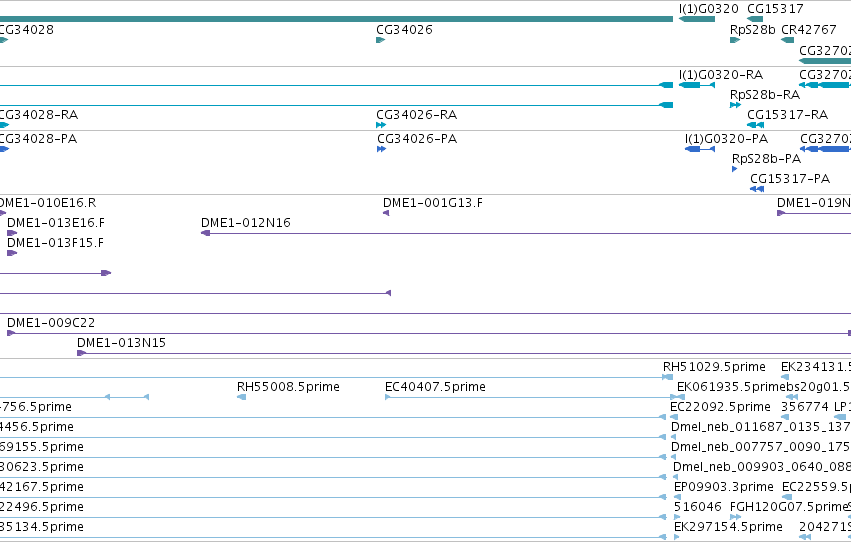Click the long top gene bar
This screenshot has height=542, width=851.
(x=336, y=20)
